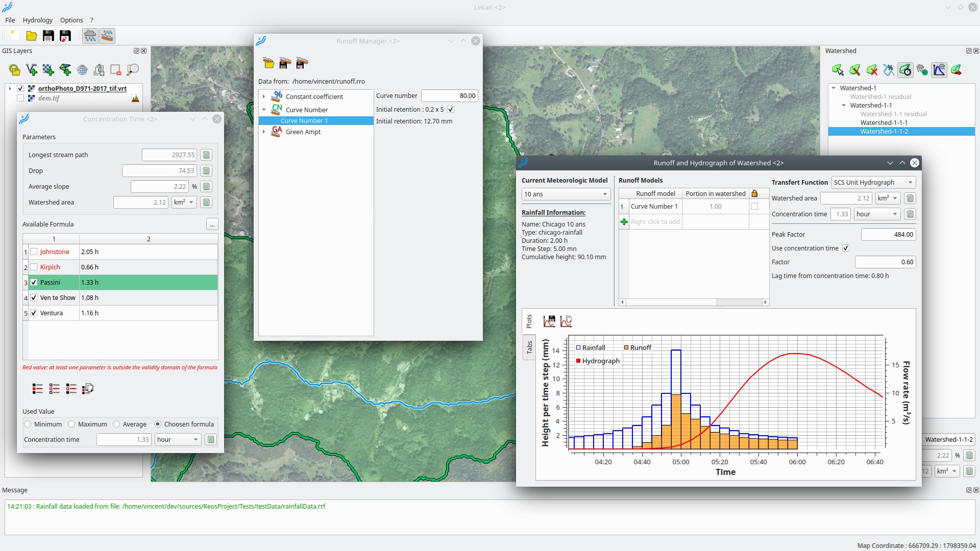This screenshot has width=980, height=551.
Task: Click the open folder icon in Runoff Manager
Action: click(x=268, y=63)
